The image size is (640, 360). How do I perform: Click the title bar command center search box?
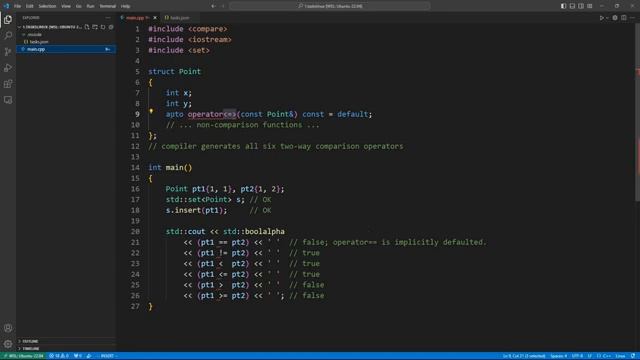(330, 6)
